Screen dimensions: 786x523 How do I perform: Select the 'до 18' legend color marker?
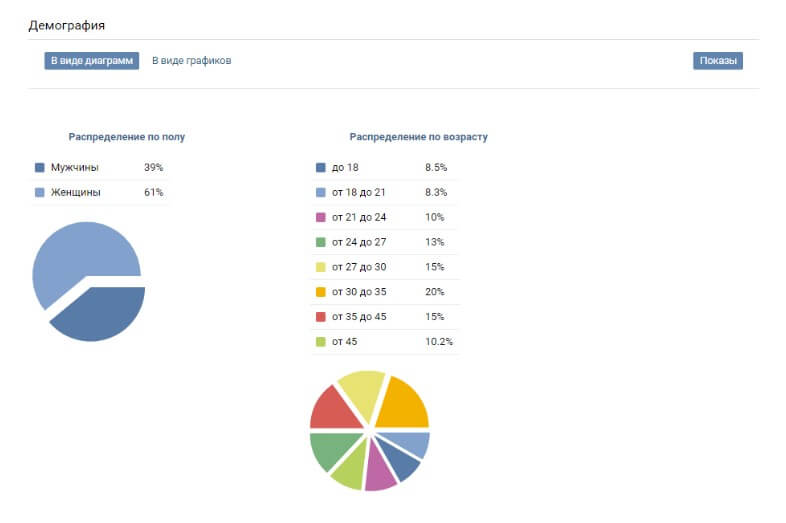pos(321,168)
